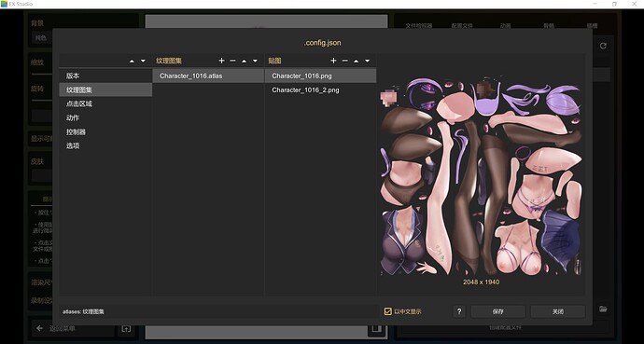The height and width of the screenshot is (344, 644).
Task: Add a new texture in the 贴图 column
Action: [x=333, y=61]
